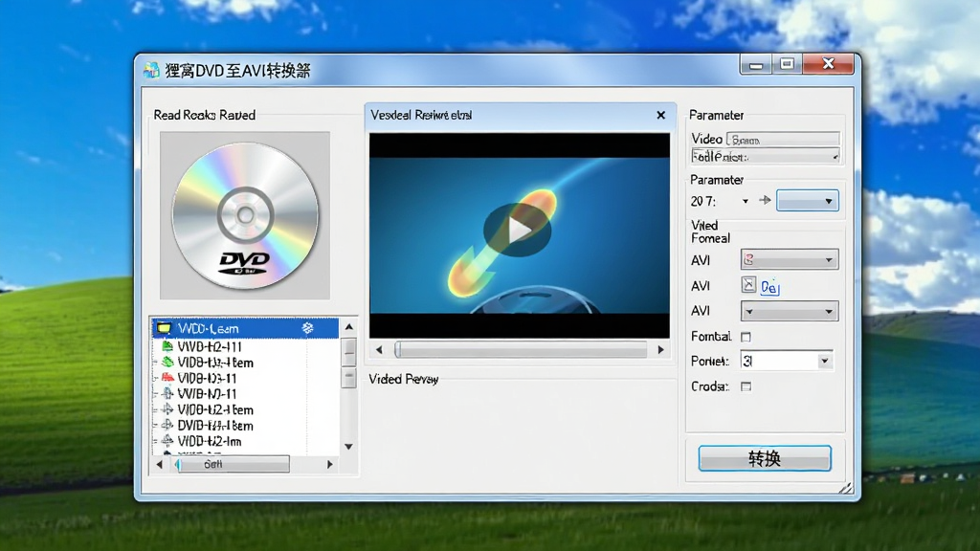Click the application icon in the title bar
The width and height of the screenshot is (980, 551).
tap(151, 70)
